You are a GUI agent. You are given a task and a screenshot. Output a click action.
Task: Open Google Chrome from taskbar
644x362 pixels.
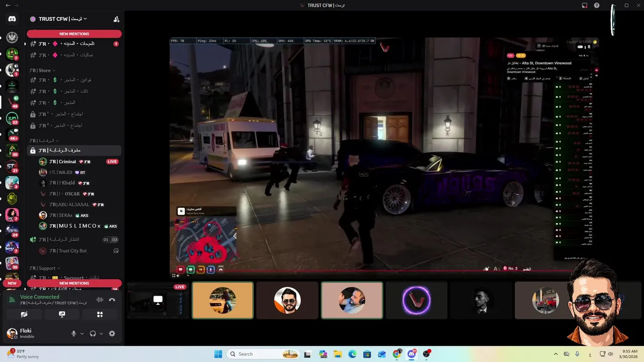[397, 354]
